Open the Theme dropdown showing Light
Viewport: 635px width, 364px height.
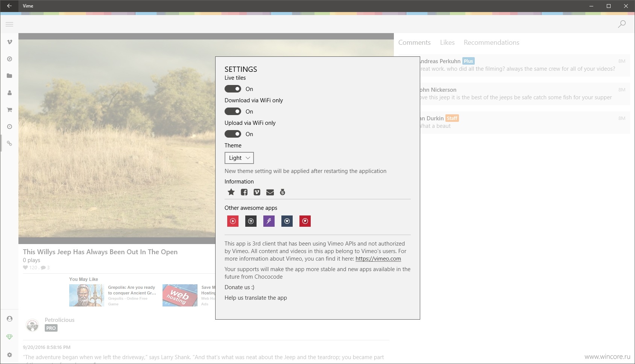[x=239, y=158]
